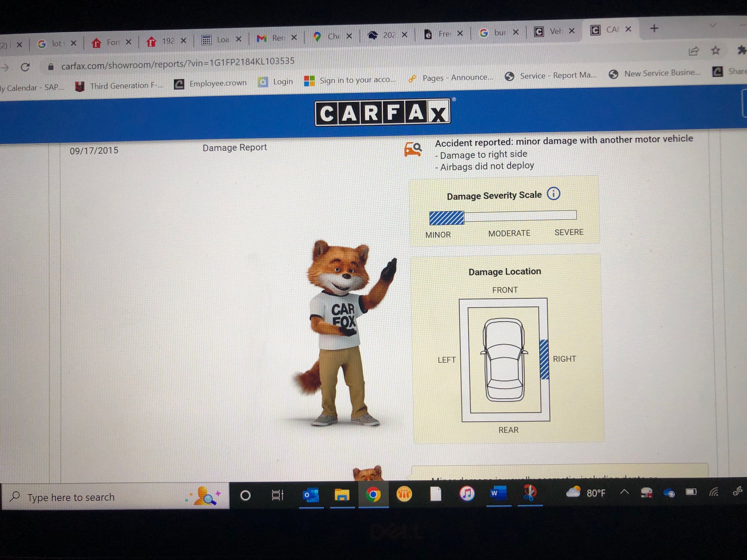The width and height of the screenshot is (747, 560).
Task: Click the damage severity scale bar
Action: 503,217
